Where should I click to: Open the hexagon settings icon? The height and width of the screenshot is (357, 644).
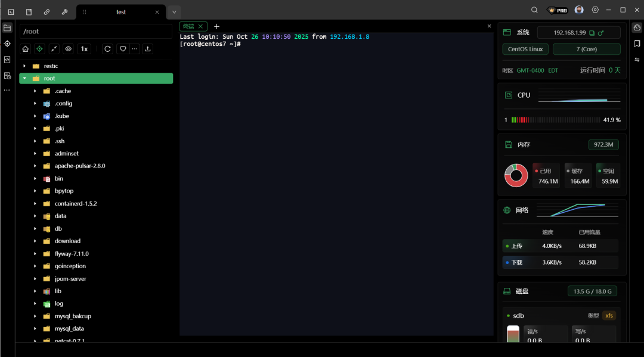pos(595,10)
